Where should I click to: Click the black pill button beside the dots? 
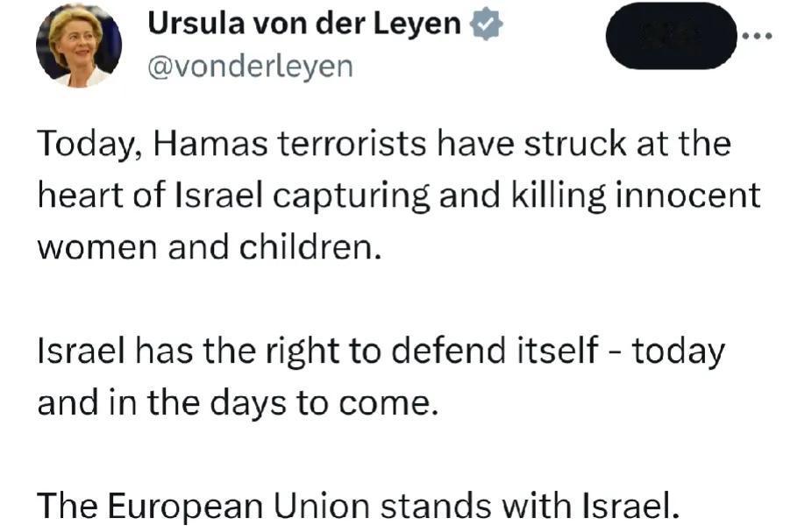(x=672, y=36)
